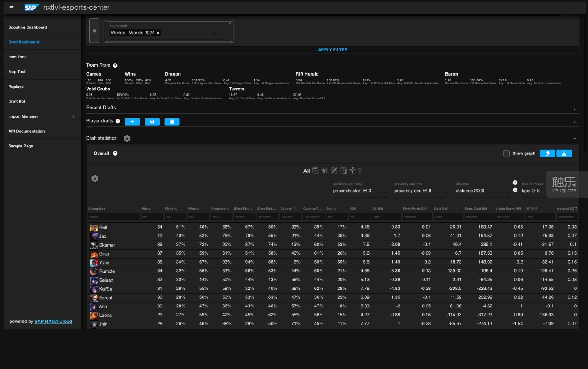Click the blue save player drafts button

152,122
